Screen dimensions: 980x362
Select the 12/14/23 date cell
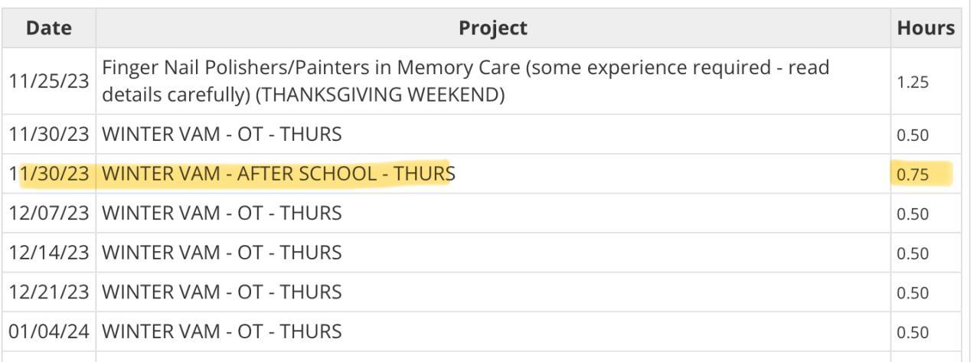coord(48,253)
